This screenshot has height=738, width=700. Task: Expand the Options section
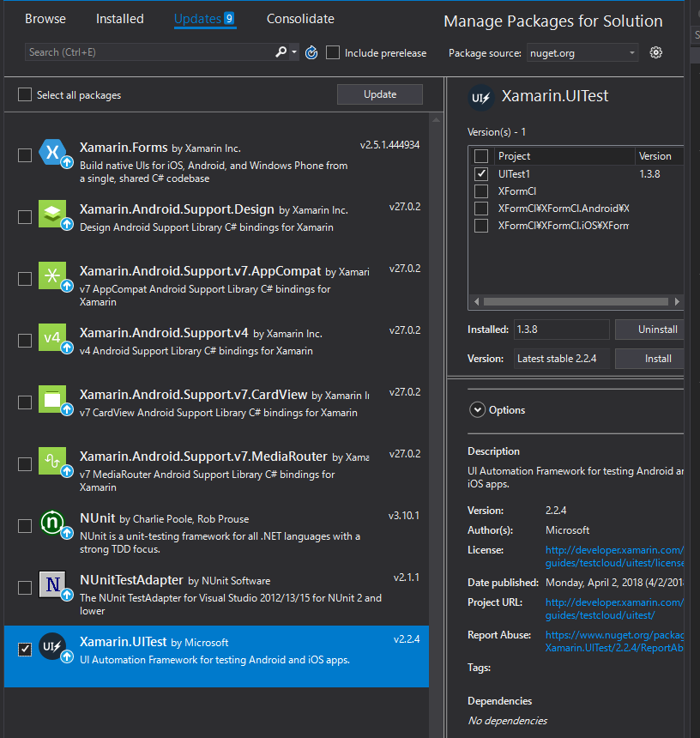(477, 410)
